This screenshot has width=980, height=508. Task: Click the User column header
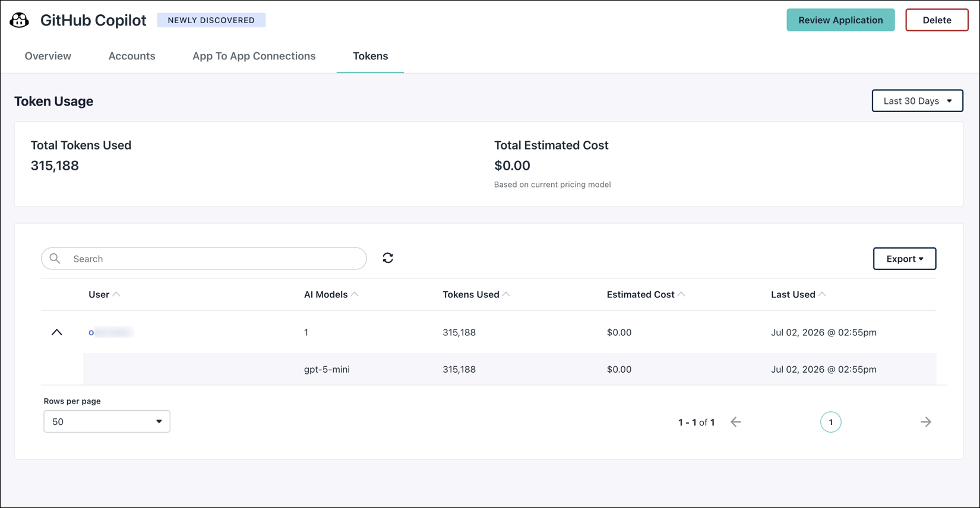[x=99, y=294]
